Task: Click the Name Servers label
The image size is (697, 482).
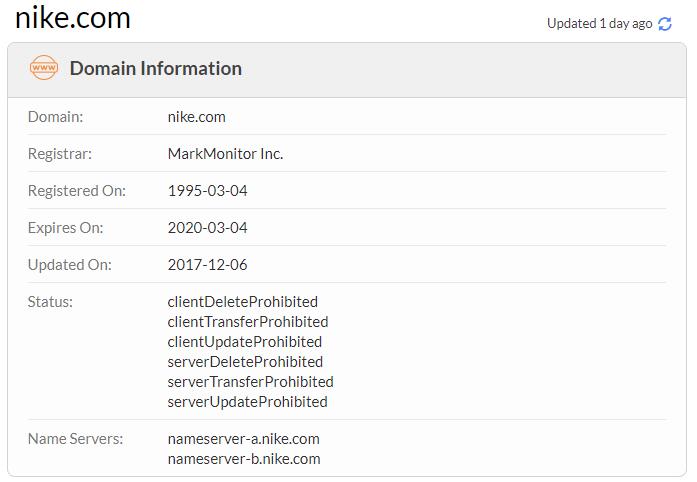Action: click(76, 439)
